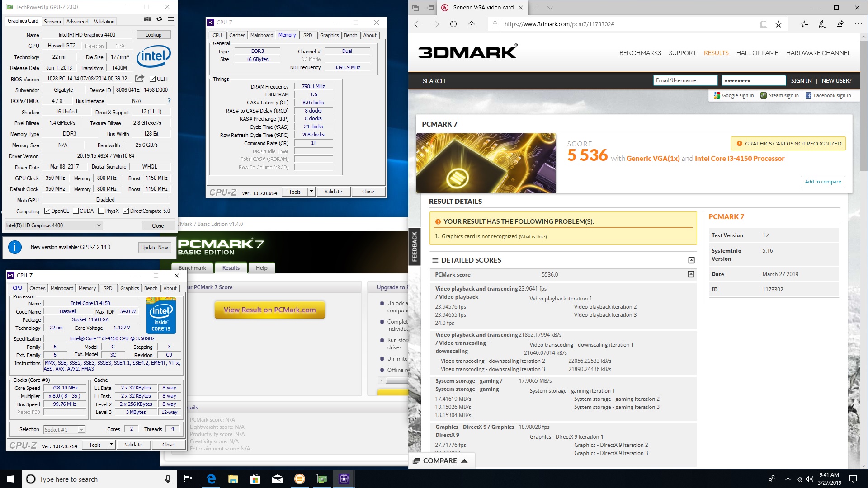Open Task View in the taskbar
Viewport: 868px width, 488px height.
click(x=188, y=479)
